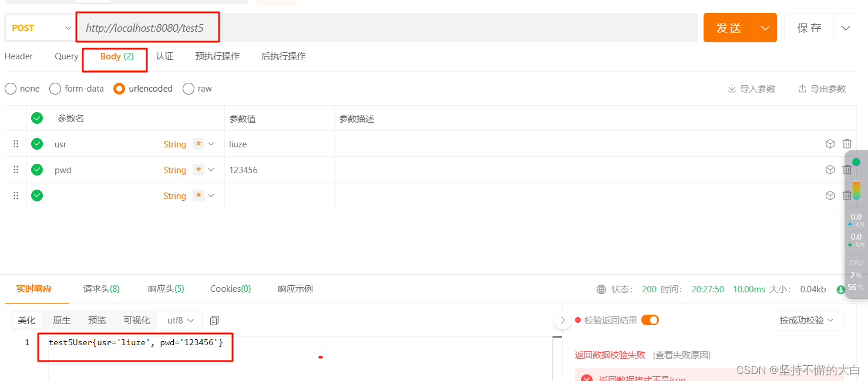Click the 发送 send button
Viewport: 868px width, 381px height.
728,28
